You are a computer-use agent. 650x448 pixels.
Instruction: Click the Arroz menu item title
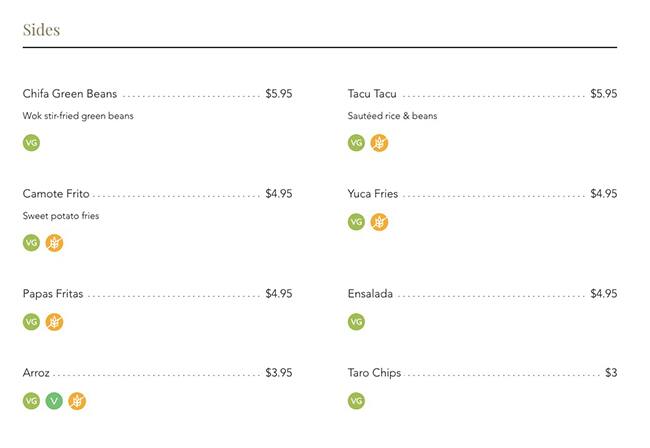click(x=36, y=373)
